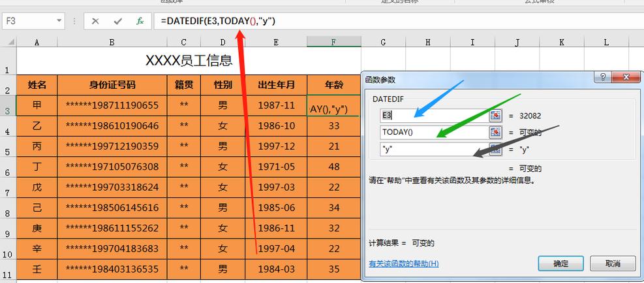
Task: Click ID cell ******199703318624
Action: [112, 188]
